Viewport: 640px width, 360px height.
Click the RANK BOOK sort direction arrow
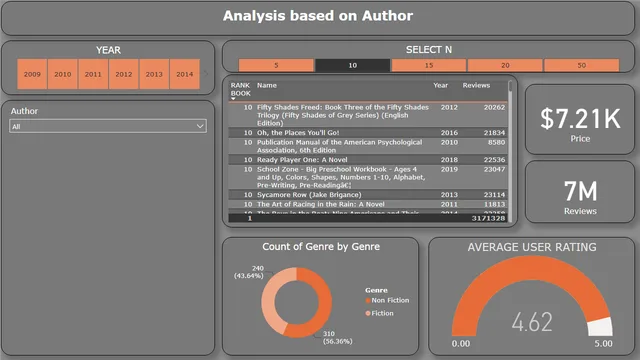point(233,99)
